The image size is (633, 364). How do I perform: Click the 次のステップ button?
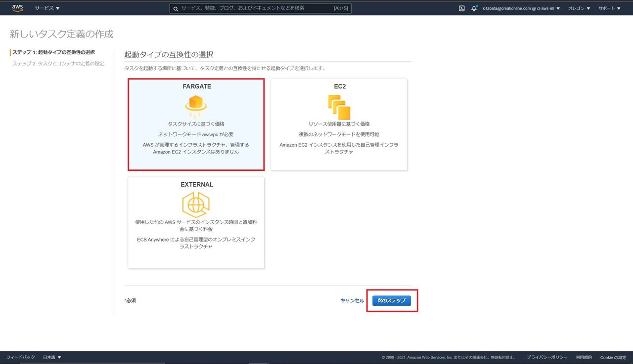[392, 300]
